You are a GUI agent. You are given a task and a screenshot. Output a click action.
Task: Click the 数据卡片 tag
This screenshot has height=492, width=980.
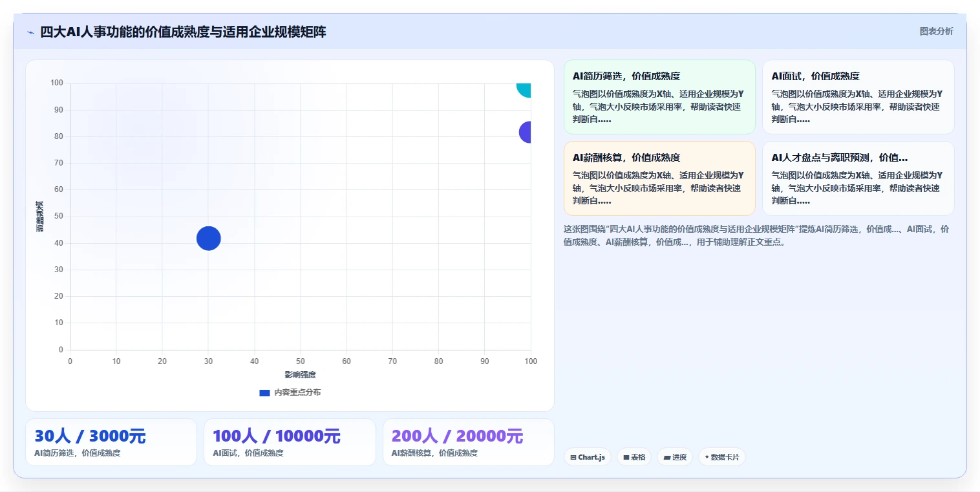(722, 457)
